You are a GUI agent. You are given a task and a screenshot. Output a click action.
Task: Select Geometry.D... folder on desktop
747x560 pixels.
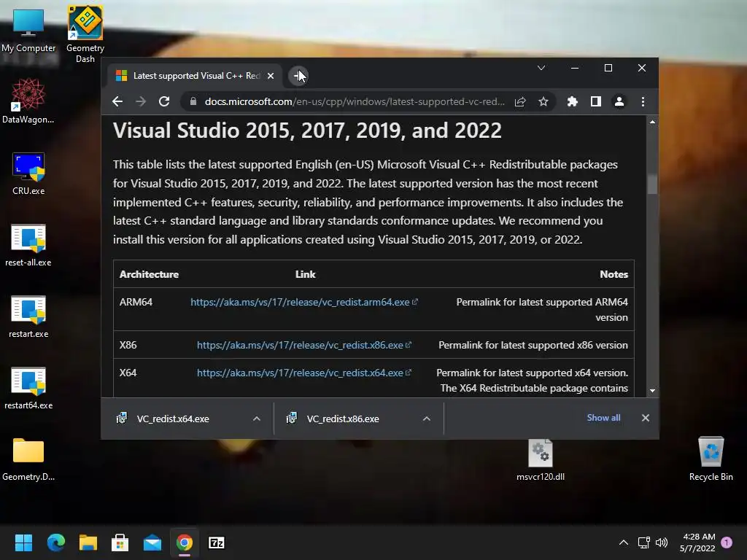[28, 459]
